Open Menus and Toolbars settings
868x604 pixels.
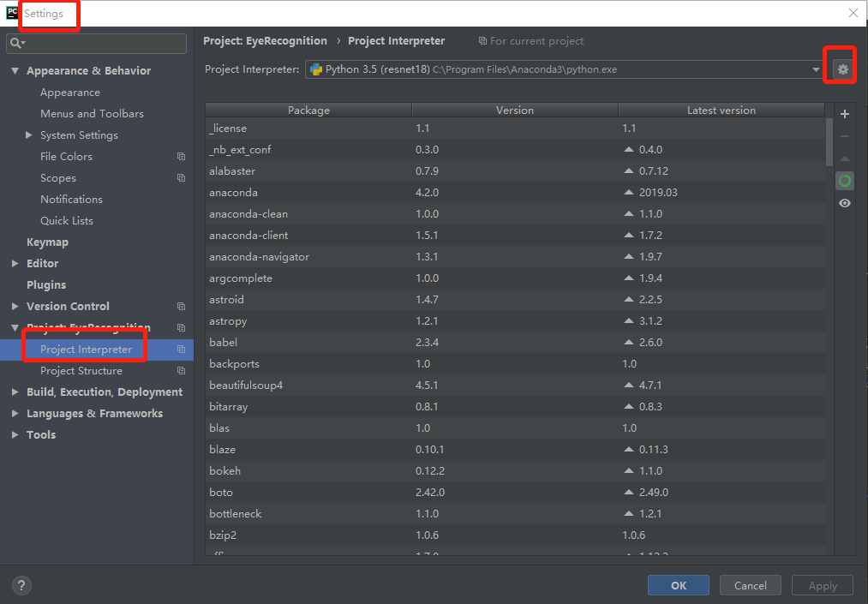pyautogui.click(x=92, y=113)
